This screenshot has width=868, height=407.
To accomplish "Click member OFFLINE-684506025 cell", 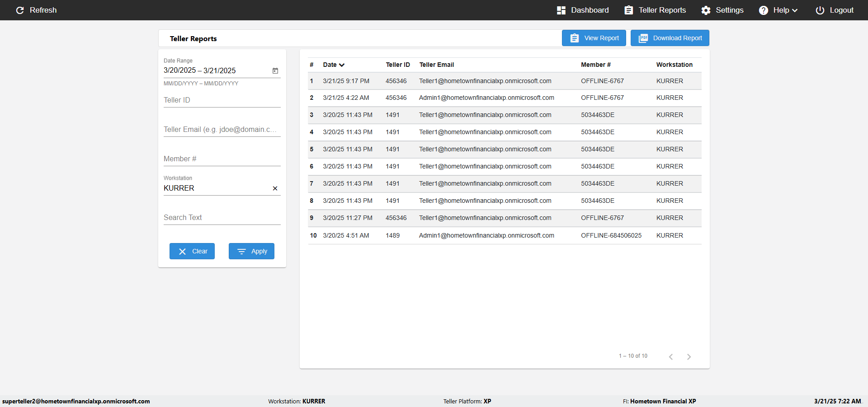I will (611, 235).
